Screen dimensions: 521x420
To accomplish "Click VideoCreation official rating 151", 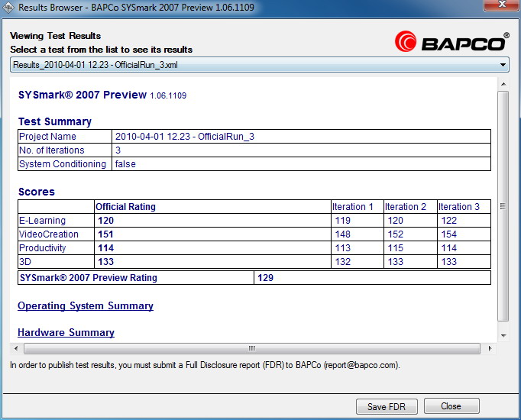I will pyautogui.click(x=105, y=234).
